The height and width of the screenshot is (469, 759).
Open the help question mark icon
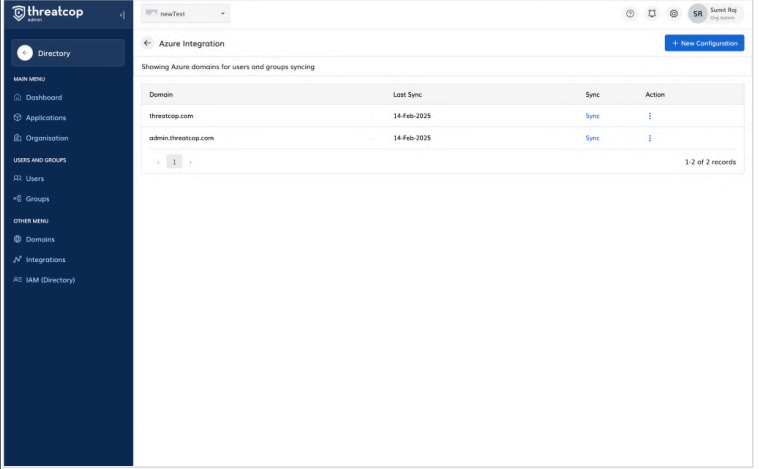[630, 14]
